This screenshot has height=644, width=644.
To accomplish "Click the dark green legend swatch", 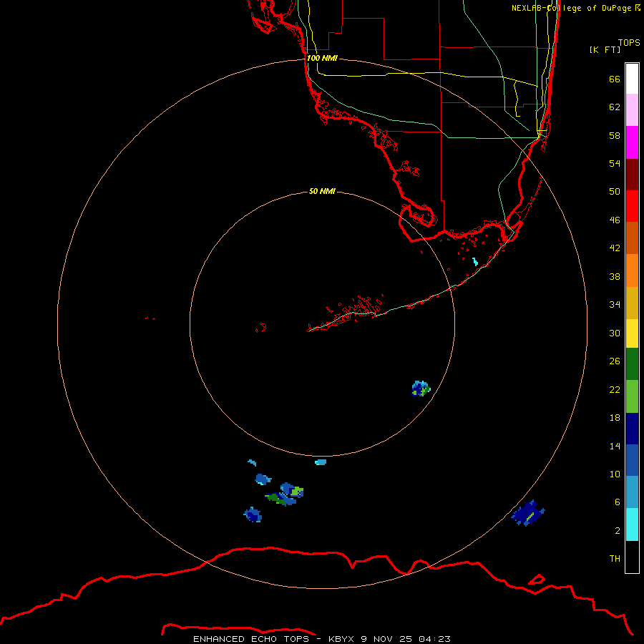I will pos(632,364).
